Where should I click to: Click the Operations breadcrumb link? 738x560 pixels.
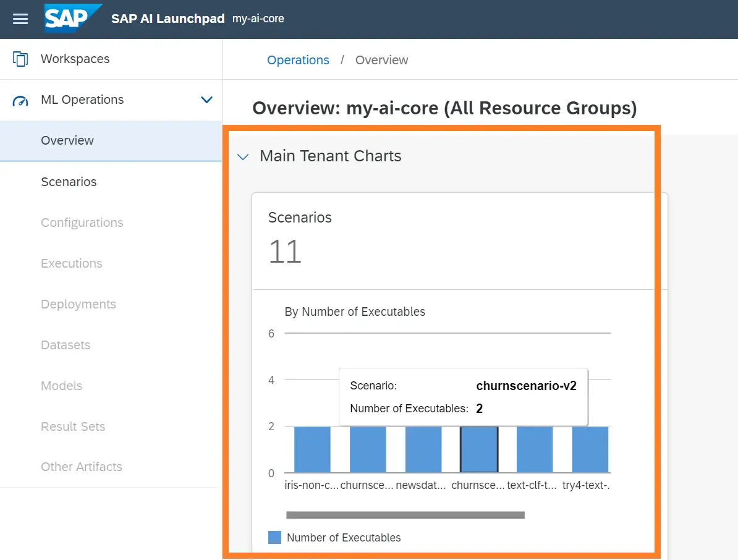[298, 60]
